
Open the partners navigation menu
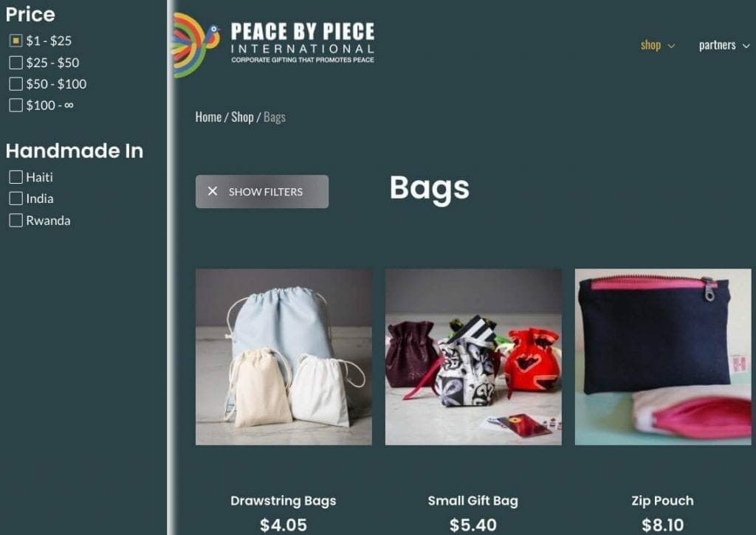click(x=718, y=45)
